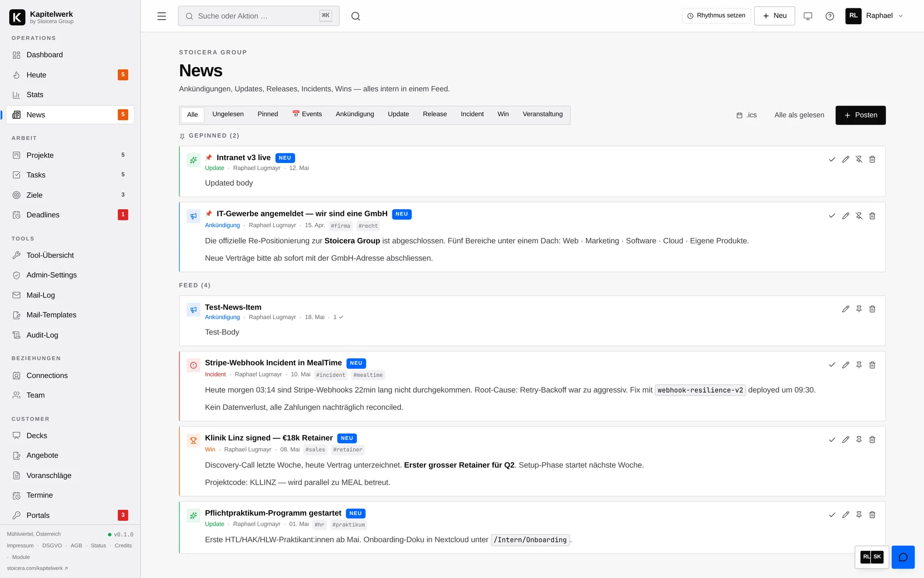Toggle the sidebar with hamburger menu icon
The height and width of the screenshot is (578, 924).
pyautogui.click(x=161, y=16)
